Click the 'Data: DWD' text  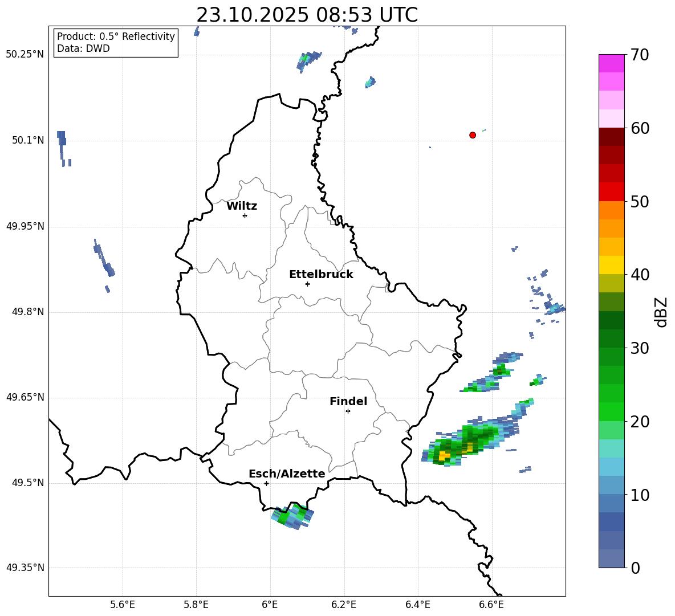83,48
